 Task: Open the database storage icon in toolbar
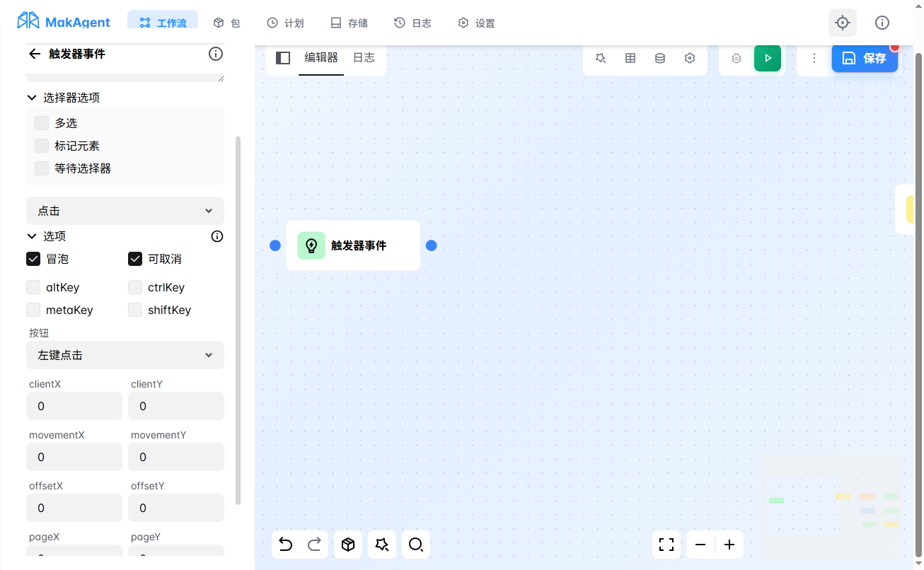[660, 58]
